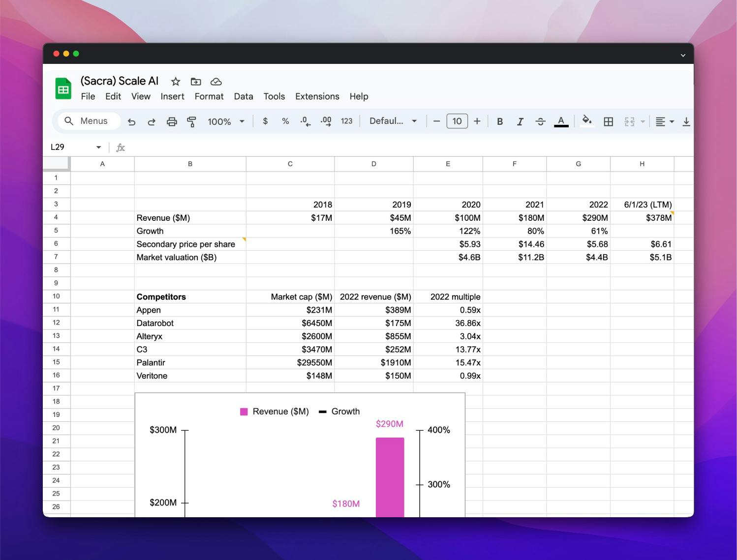Click the Growth chart legend entry
This screenshot has width=737, height=560.
tap(339, 412)
